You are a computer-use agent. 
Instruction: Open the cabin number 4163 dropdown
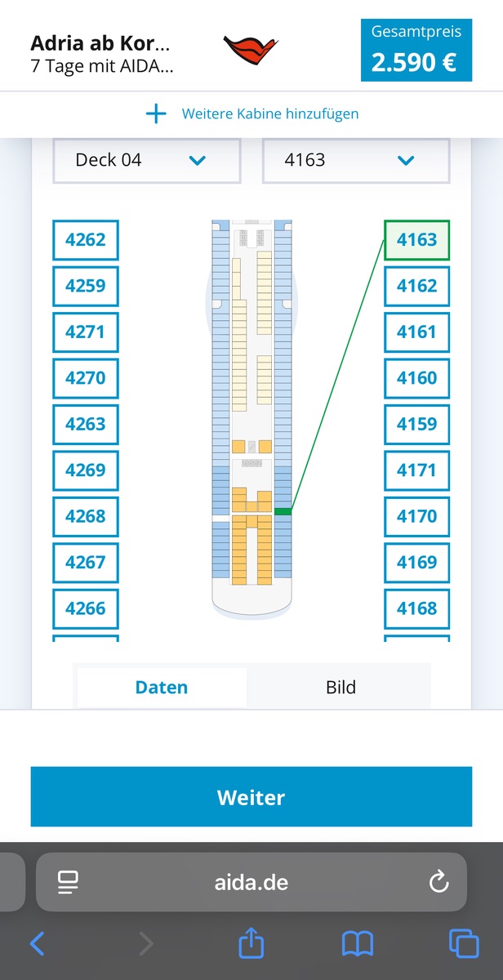(356, 160)
